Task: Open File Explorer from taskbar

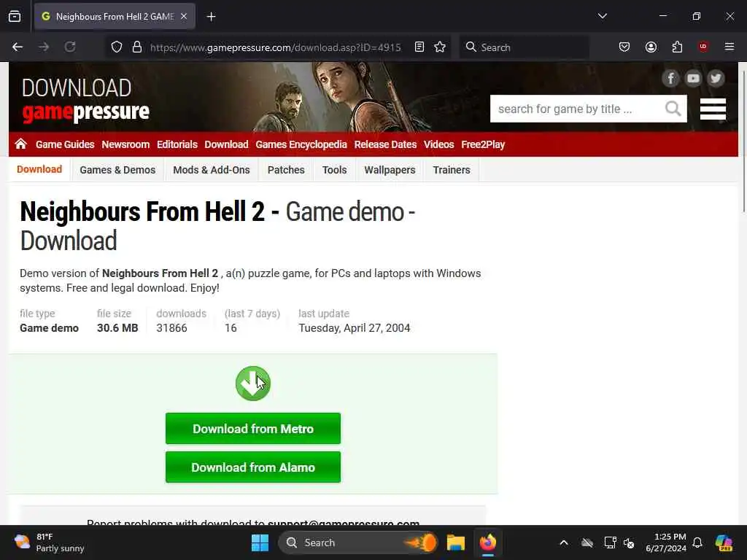Action: coord(455,542)
